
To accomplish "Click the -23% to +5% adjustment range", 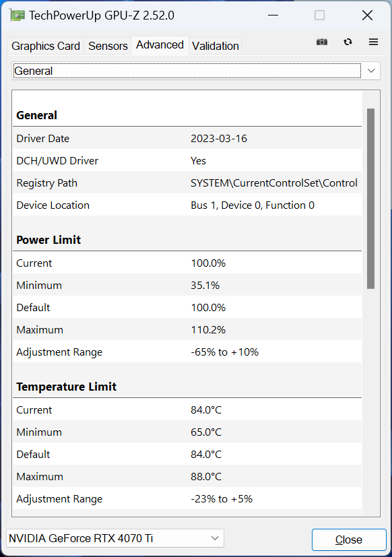I will point(222,499).
